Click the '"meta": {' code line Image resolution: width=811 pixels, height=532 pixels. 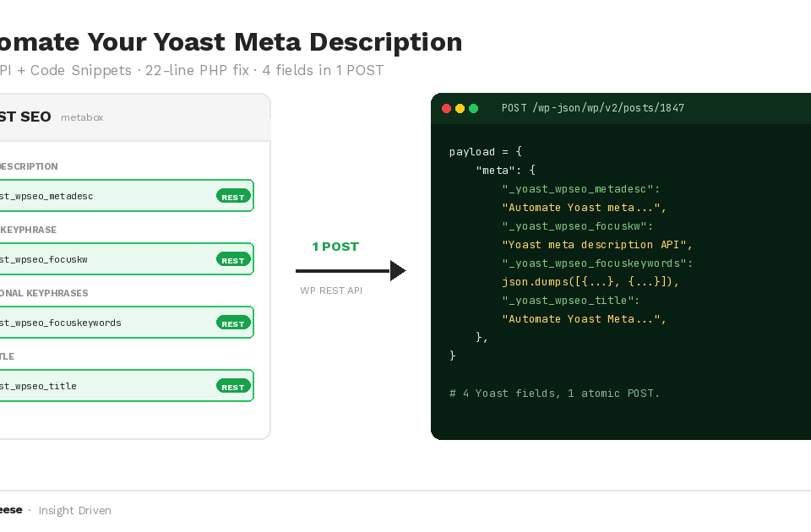(505, 170)
